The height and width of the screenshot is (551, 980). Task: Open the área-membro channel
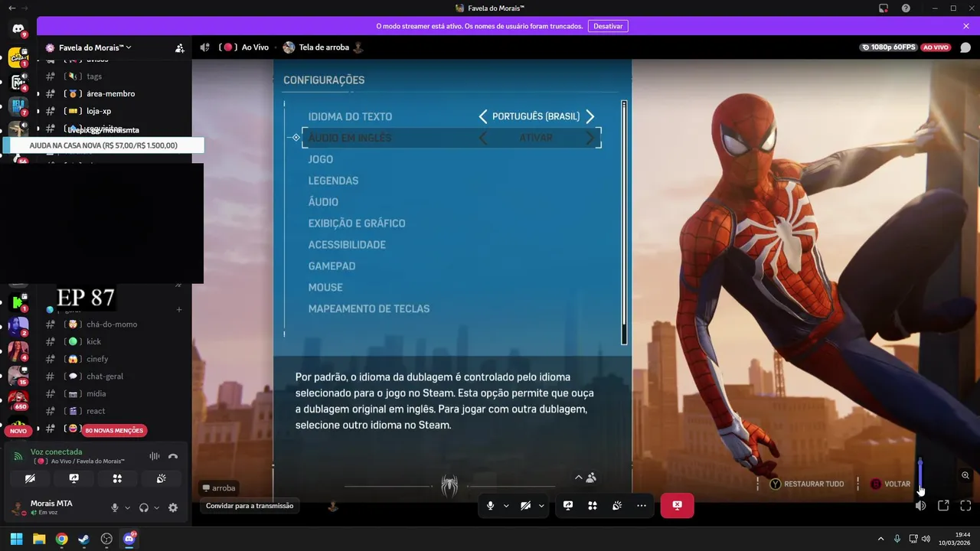point(111,93)
